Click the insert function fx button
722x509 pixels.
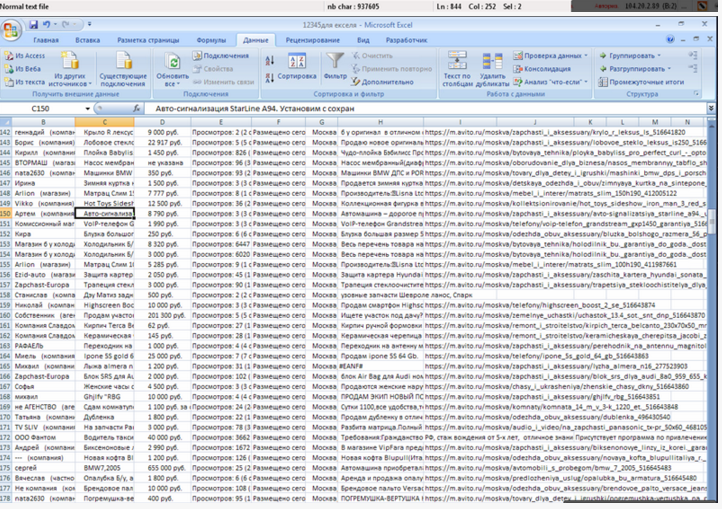(136, 108)
